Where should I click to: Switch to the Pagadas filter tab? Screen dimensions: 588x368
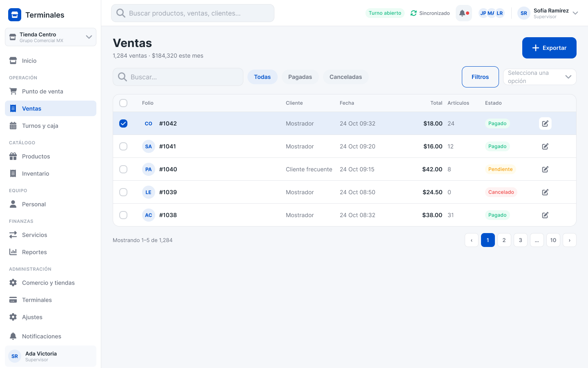pyautogui.click(x=300, y=77)
